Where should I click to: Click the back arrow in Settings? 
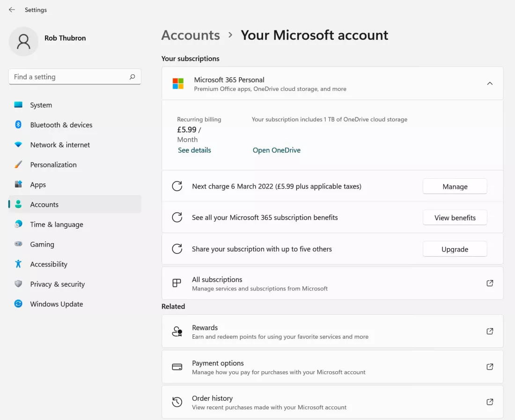coord(12,10)
